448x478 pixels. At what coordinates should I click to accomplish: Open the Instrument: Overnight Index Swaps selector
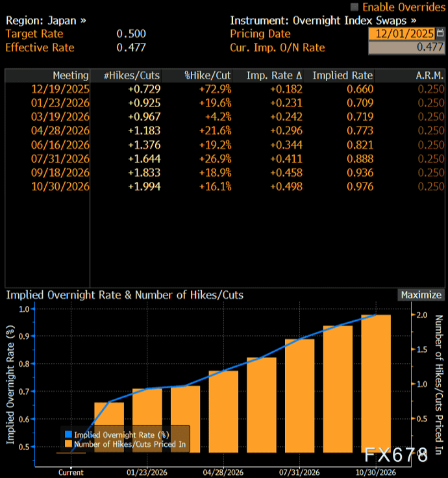coord(323,20)
